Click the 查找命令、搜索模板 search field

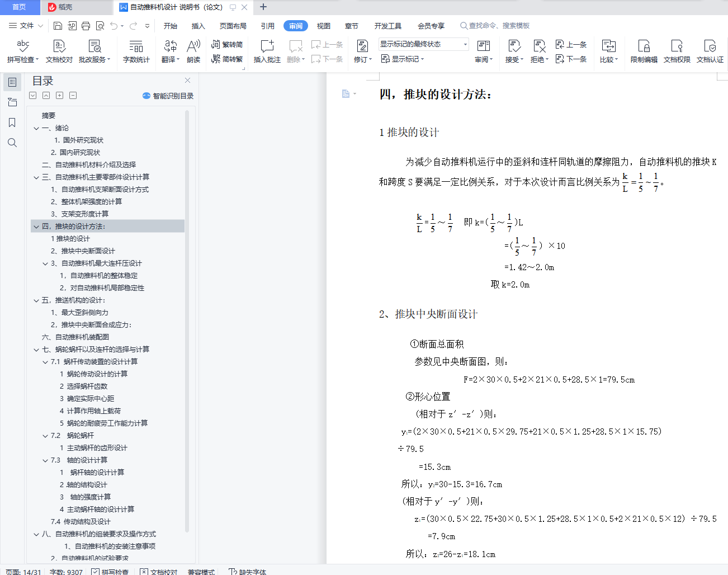tap(495, 26)
